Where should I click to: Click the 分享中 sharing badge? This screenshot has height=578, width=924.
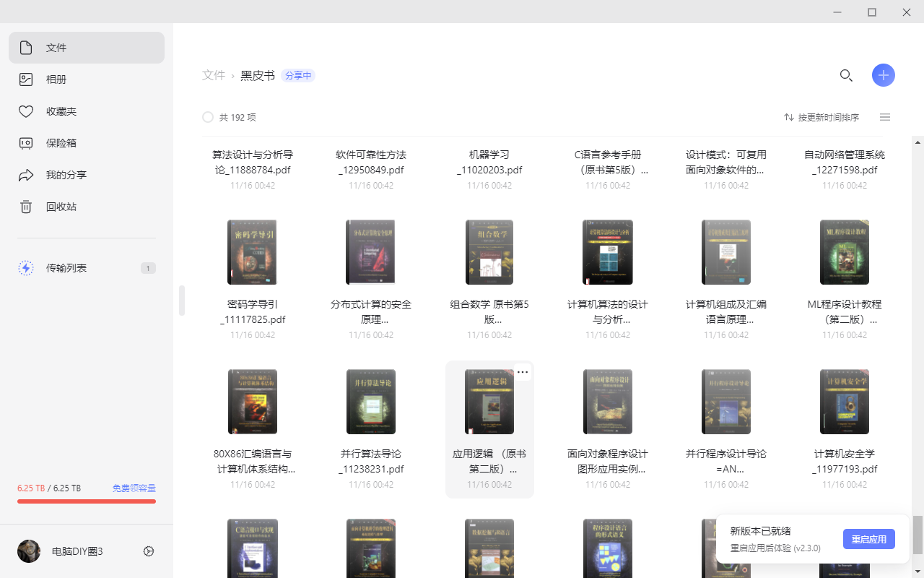point(298,75)
